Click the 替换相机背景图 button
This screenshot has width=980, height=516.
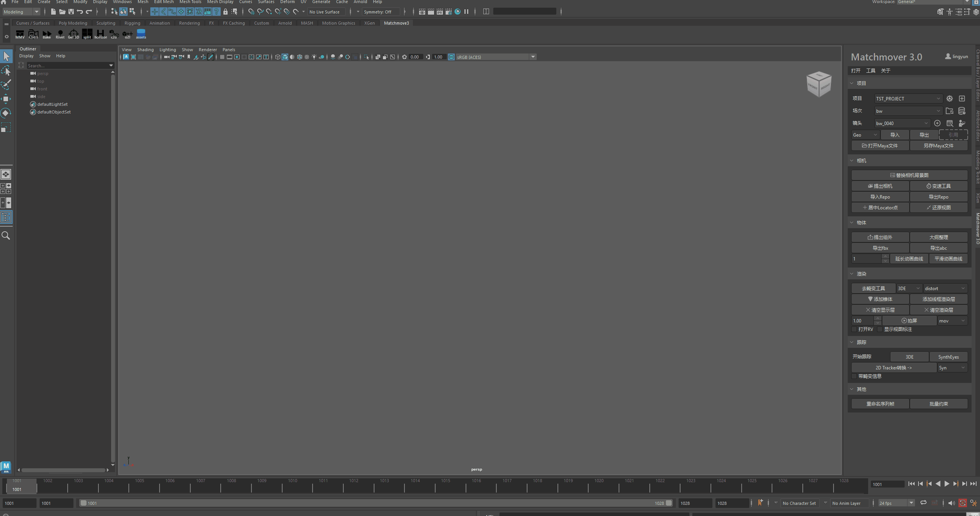(909, 175)
